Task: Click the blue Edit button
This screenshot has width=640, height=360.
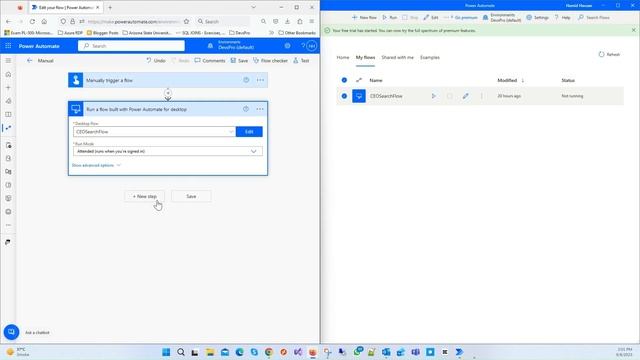Action: (x=249, y=132)
